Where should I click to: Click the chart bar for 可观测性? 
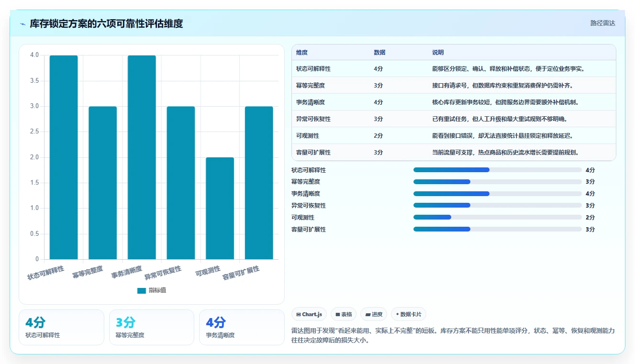220,208
